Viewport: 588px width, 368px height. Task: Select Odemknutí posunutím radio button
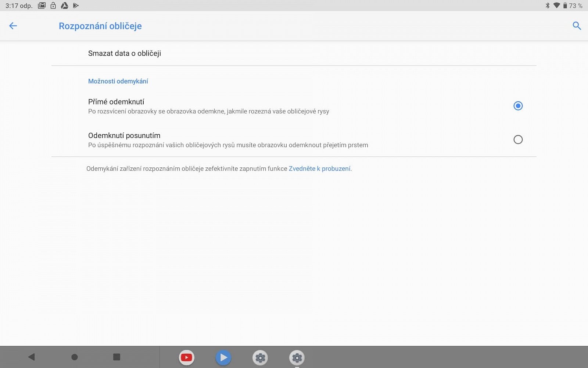click(x=518, y=139)
